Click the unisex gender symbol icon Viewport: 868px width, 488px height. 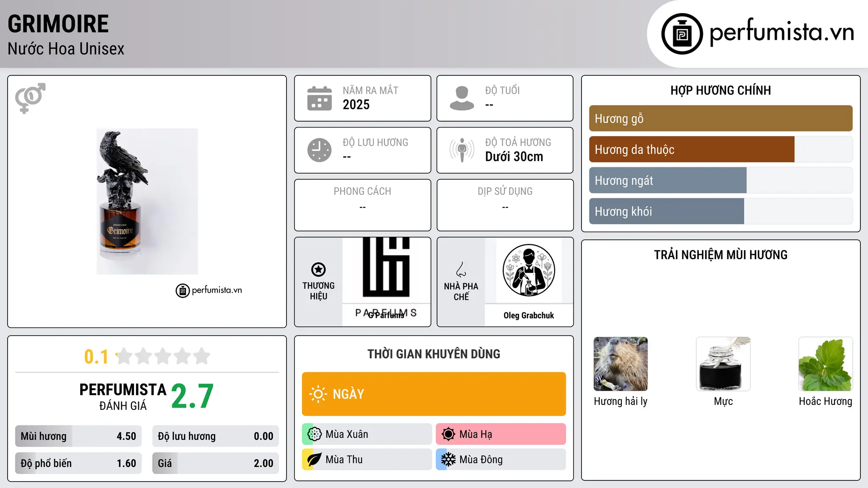click(x=30, y=98)
